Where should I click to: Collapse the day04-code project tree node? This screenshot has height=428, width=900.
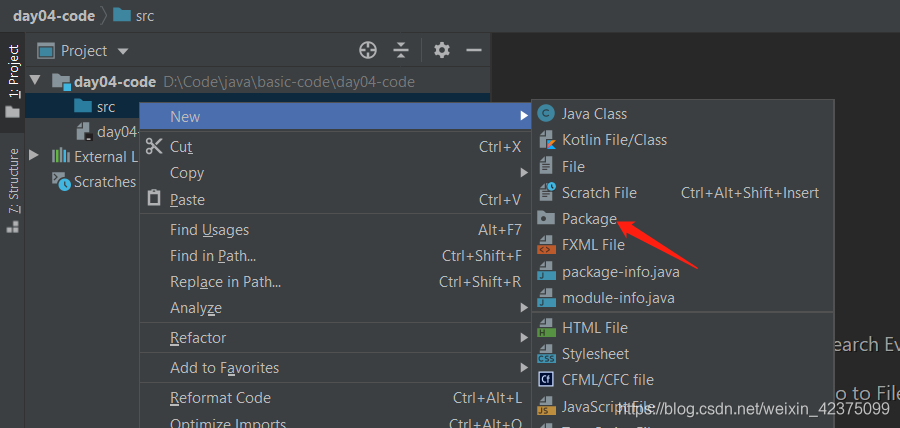pyautogui.click(x=36, y=80)
